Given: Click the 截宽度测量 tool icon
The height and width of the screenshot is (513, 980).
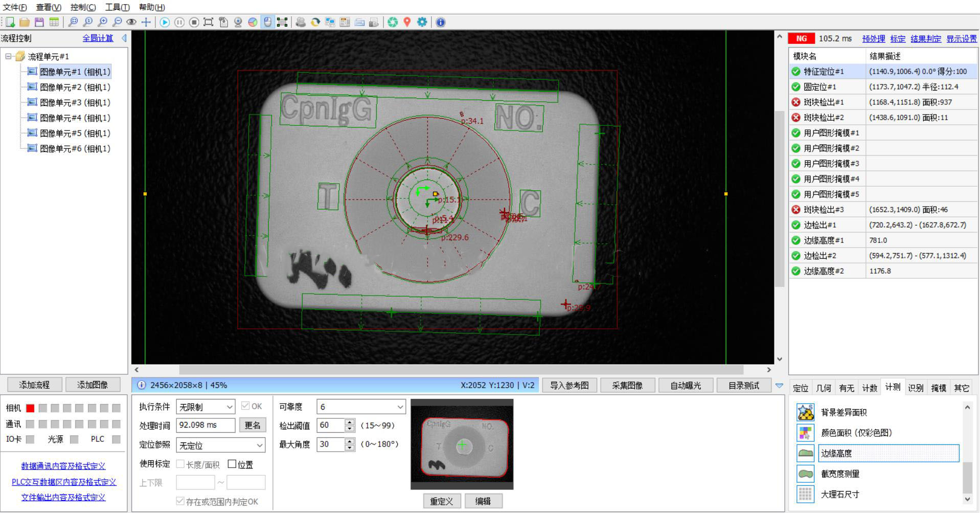Looking at the screenshot, I should (806, 474).
